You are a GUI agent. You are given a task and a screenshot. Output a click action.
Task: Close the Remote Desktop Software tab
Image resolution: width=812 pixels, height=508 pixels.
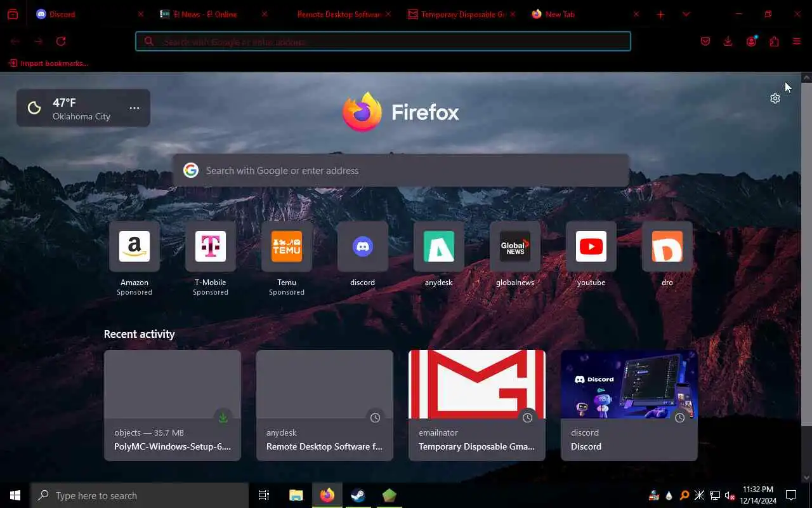[388, 14]
